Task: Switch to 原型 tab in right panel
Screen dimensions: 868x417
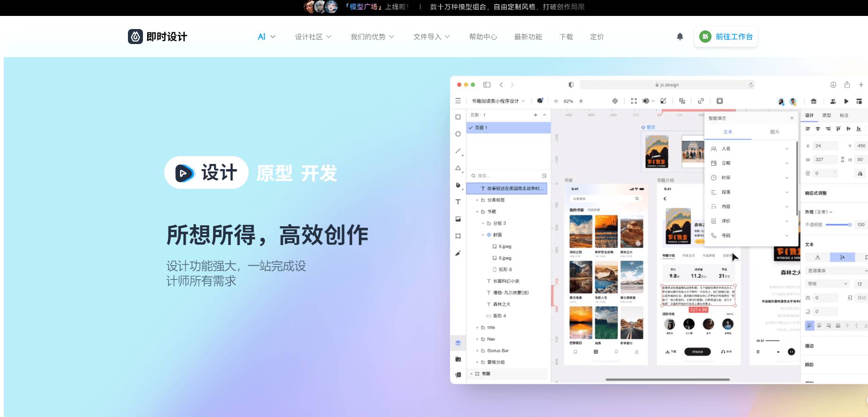Action: (827, 115)
